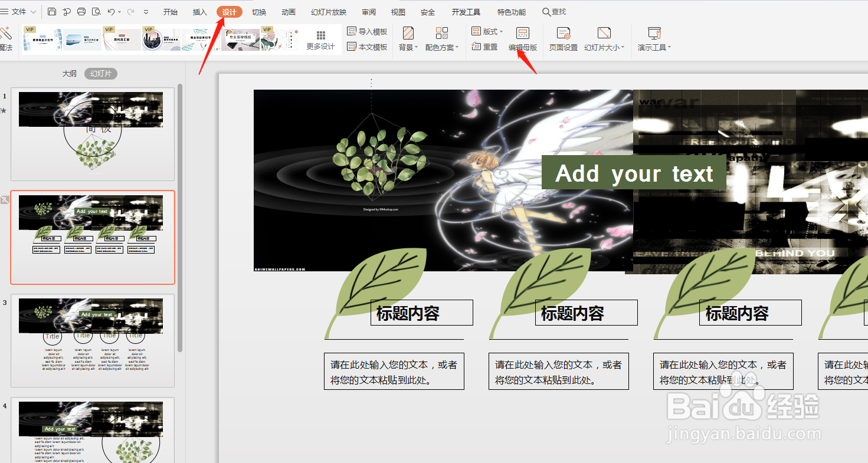
Task: Click 本文模板 button
Action: pyautogui.click(x=367, y=47)
